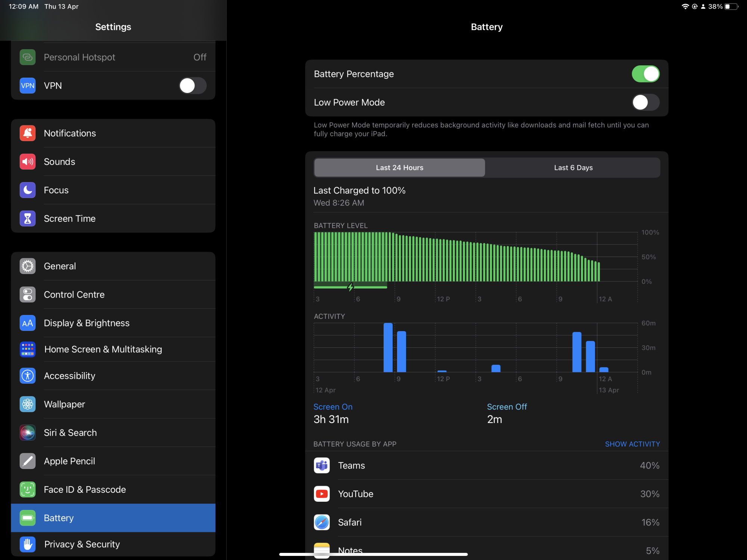Image resolution: width=747 pixels, height=560 pixels.
Task: Tap battery indicator in status bar
Action: [x=731, y=6]
